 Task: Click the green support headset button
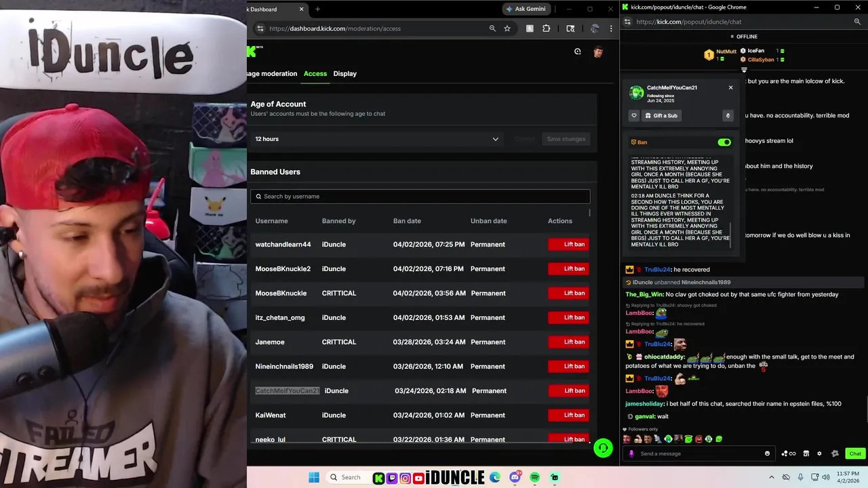pyautogui.click(x=603, y=448)
